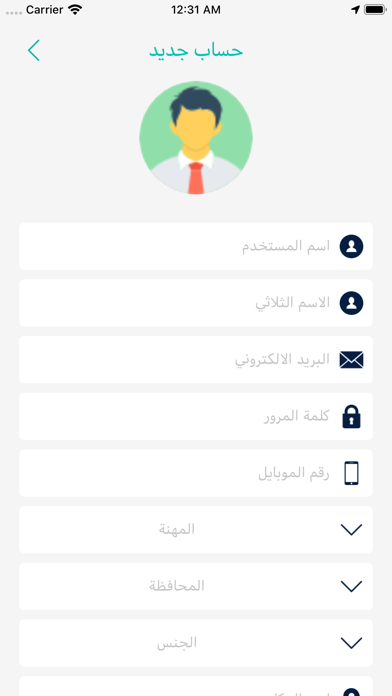Click the padlock icon for password
Viewport: 392px width, 696px height.
click(x=351, y=416)
